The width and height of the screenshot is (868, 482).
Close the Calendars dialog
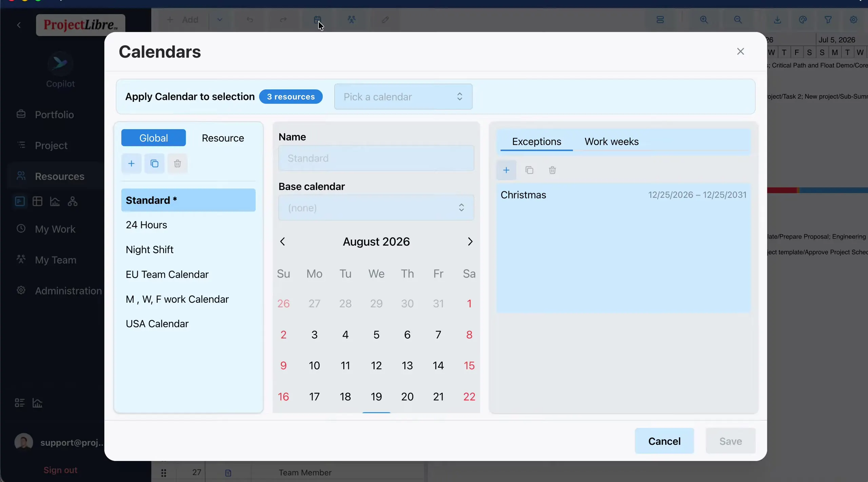(741, 52)
